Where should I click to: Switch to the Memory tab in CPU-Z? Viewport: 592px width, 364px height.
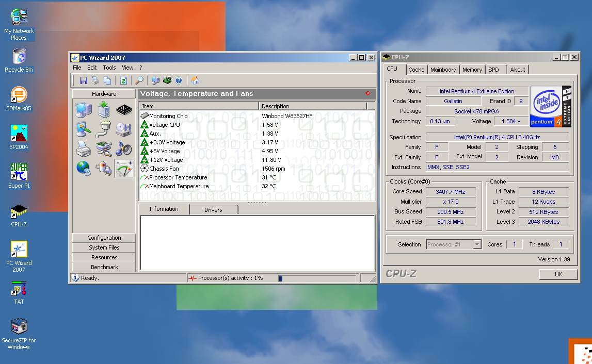pos(472,70)
